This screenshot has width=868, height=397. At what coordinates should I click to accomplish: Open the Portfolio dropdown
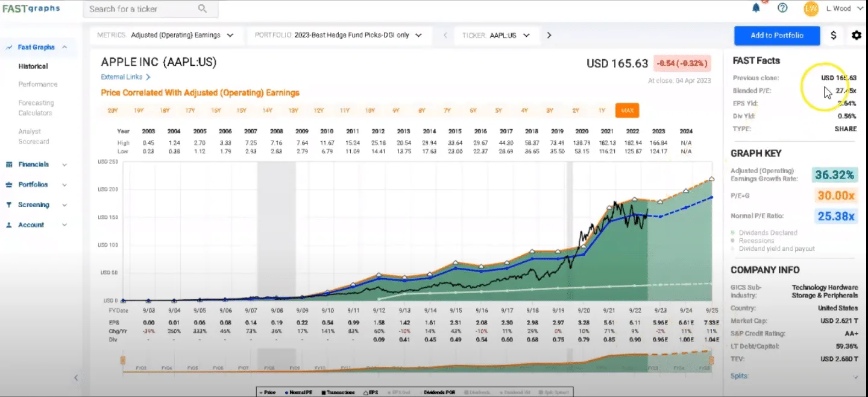pos(339,35)
